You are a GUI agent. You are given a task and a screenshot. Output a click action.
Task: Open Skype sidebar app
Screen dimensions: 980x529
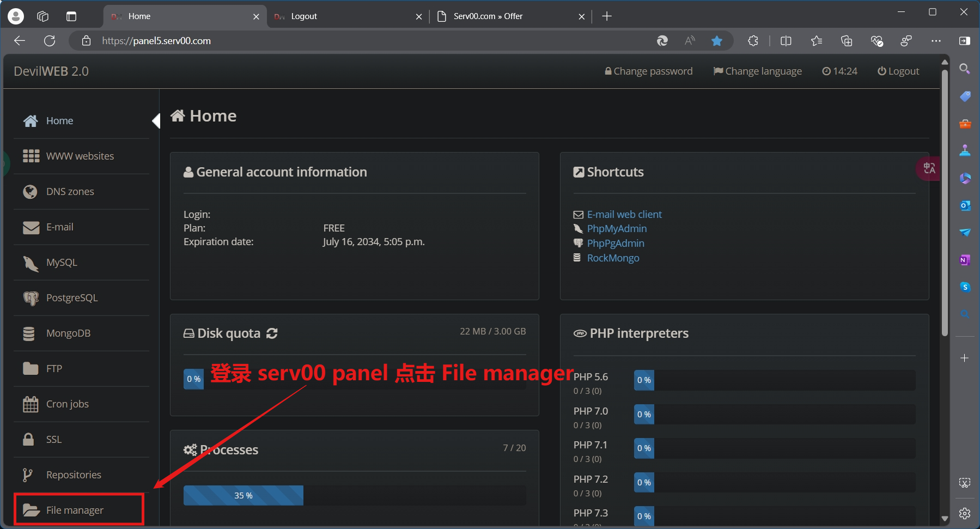[x=965, y=287]
